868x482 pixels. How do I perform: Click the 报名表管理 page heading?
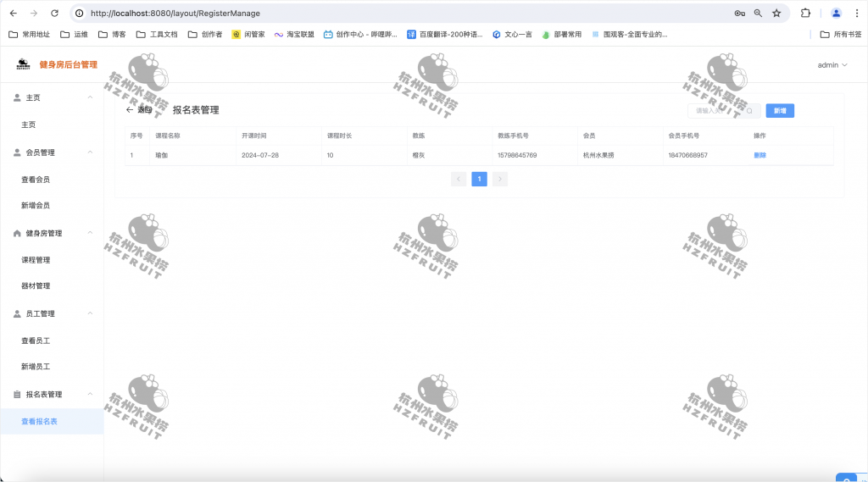pyautogui.click(x=196, y=109)
